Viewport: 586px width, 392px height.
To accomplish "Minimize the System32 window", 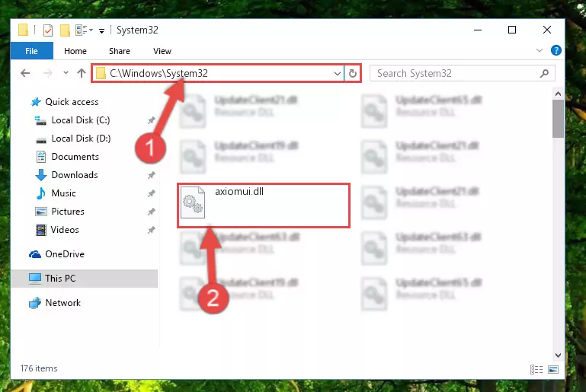I will pos(478,30).
